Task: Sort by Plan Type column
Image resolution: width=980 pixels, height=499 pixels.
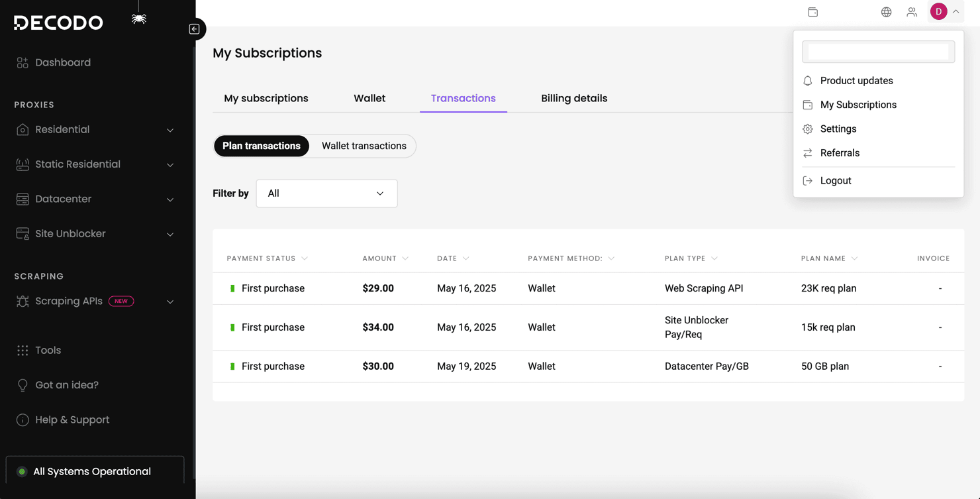Action: [x=691, y=258]
